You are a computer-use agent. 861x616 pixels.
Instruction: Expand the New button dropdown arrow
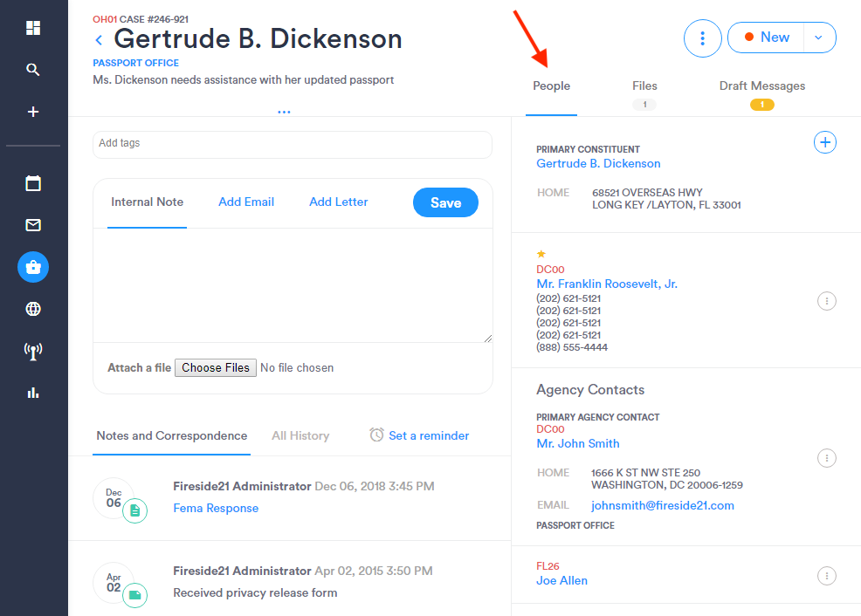tap(819, 38)
